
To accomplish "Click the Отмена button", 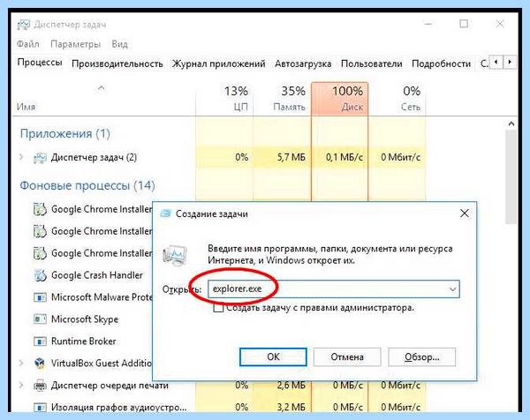I will click(347, 356).
